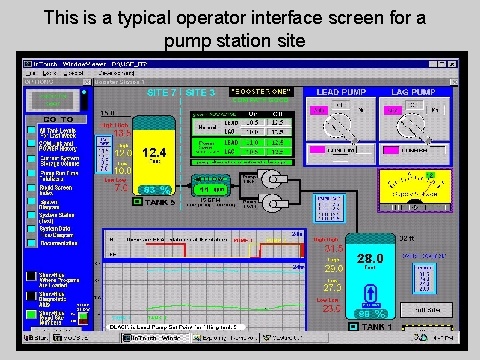This screenshot has height=360, width=480.
Task: Click the Tank 5 green square indicator
Action: 137,201
